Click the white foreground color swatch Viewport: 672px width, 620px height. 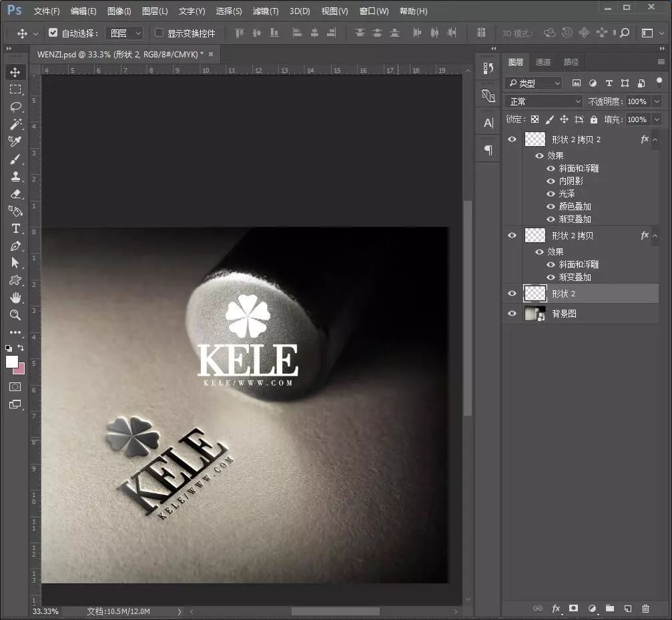11,361
